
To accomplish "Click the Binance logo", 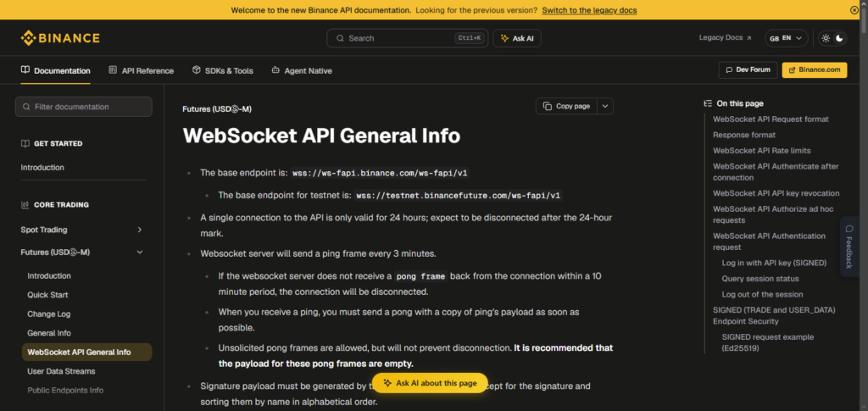I will (60, 38).
